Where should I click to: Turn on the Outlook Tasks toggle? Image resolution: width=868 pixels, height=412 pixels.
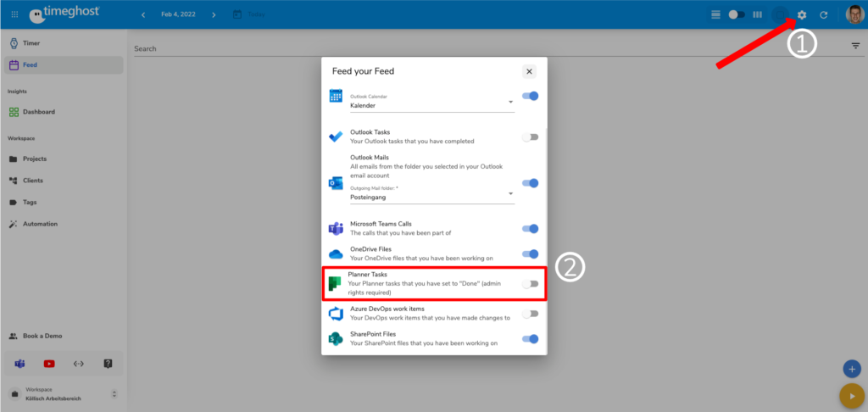point(530,136)
